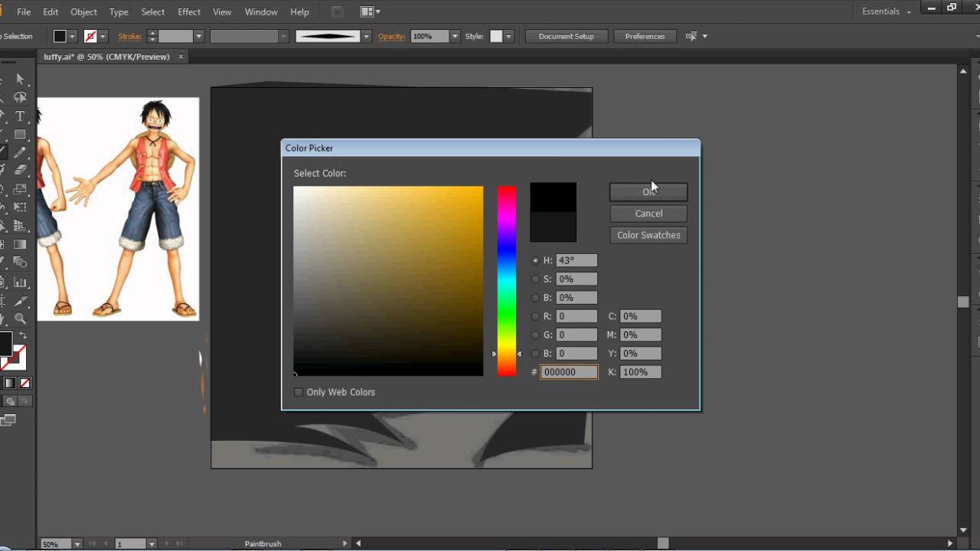Click the stroke weight stepper arrows
The image size is (980, 551).
152,36
